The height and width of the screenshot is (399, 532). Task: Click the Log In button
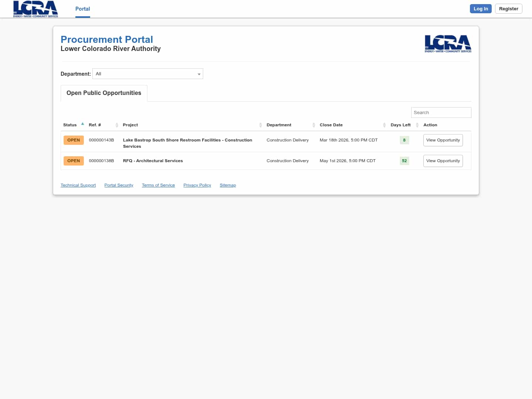pos(481,8)
